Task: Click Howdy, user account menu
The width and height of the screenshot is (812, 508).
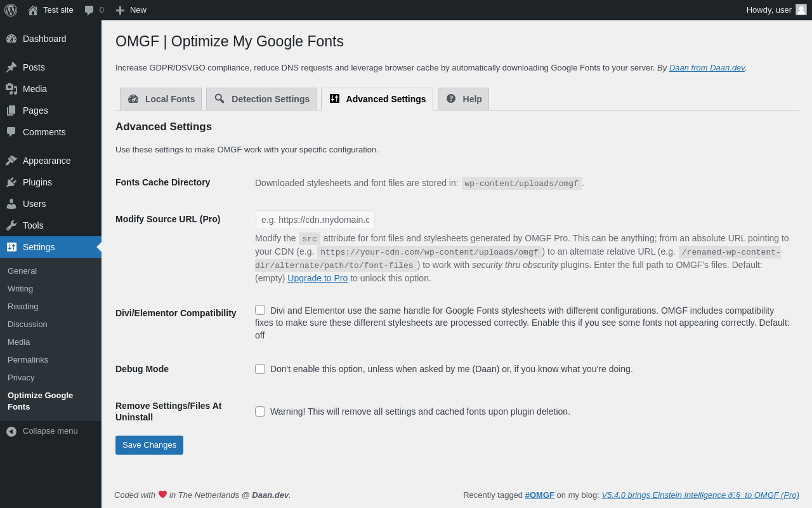Action: [x=776, y=10]
